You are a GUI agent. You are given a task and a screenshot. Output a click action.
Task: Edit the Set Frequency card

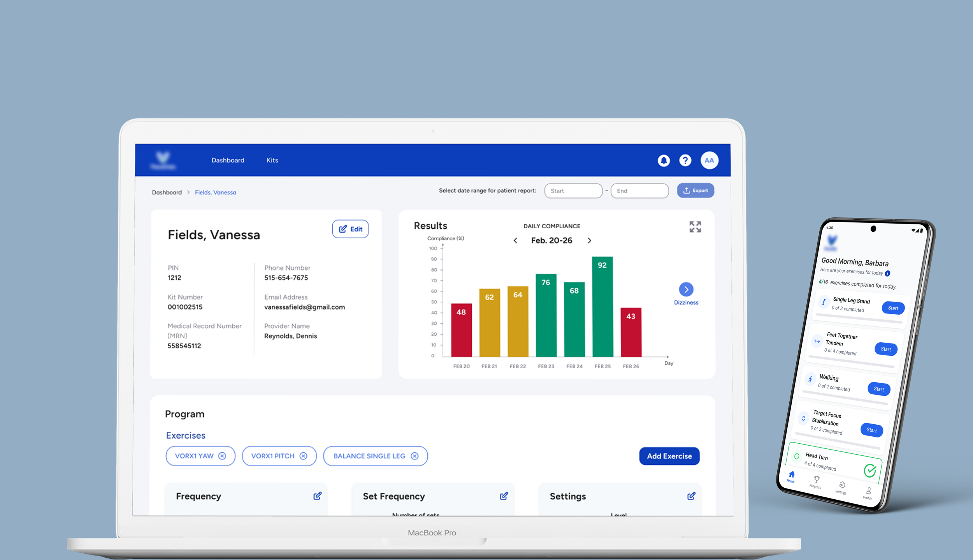(504, 496)
